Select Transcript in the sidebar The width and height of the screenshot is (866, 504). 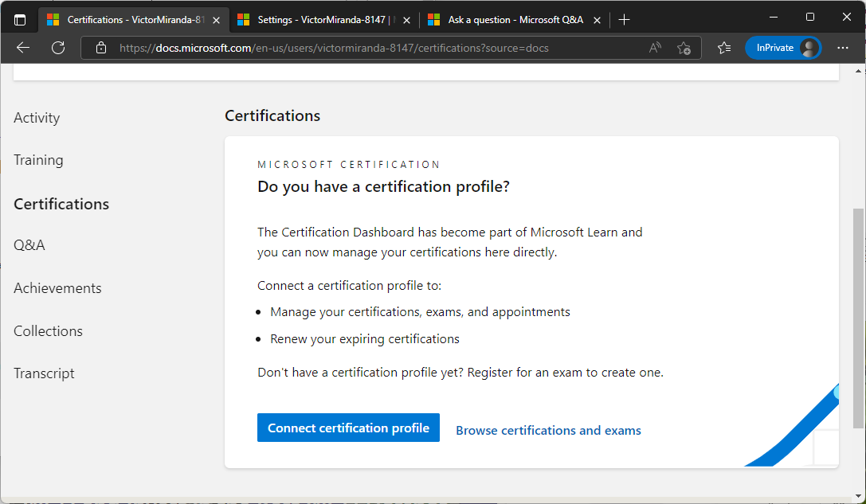tap(44, 373)
